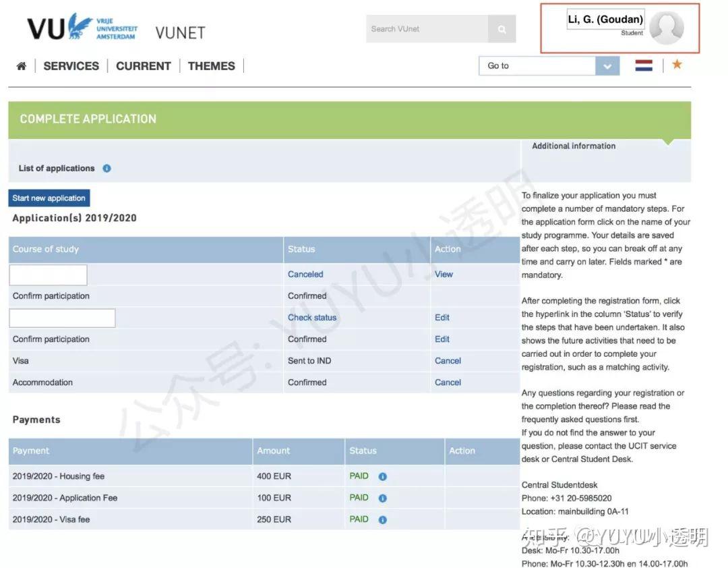This screenshot has height=568, width=728.
Task: Click the Visa row label
Action: 20,361
